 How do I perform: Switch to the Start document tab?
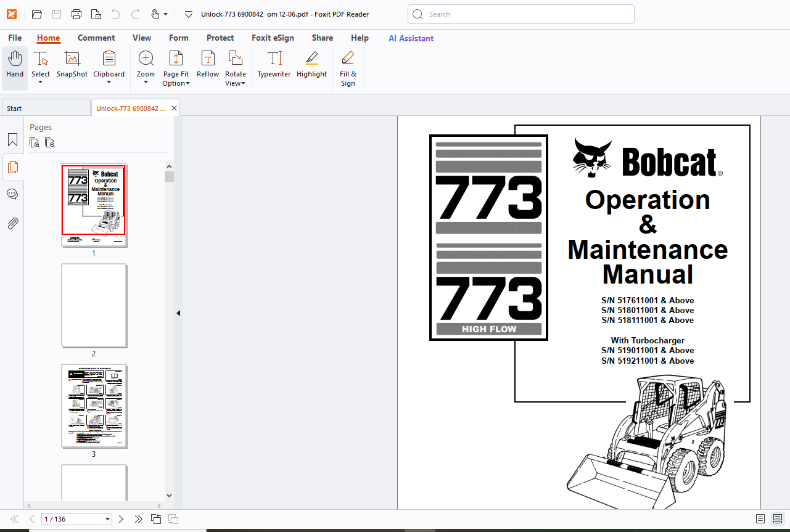click(46, 108)
